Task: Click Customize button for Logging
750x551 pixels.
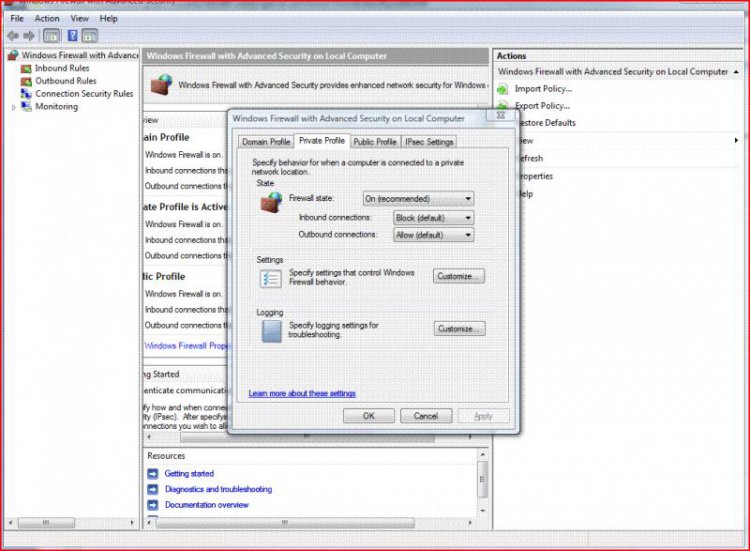Action: [460, 329]
